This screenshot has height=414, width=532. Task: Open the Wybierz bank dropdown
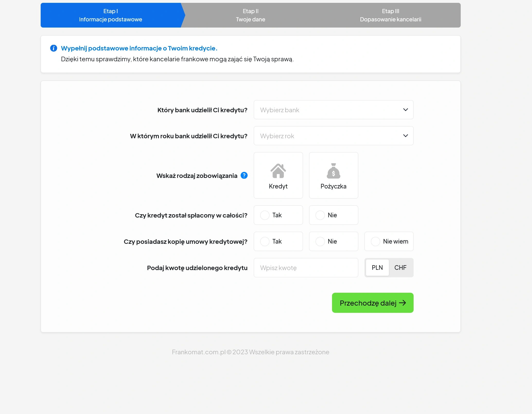(x=334, y=110)
